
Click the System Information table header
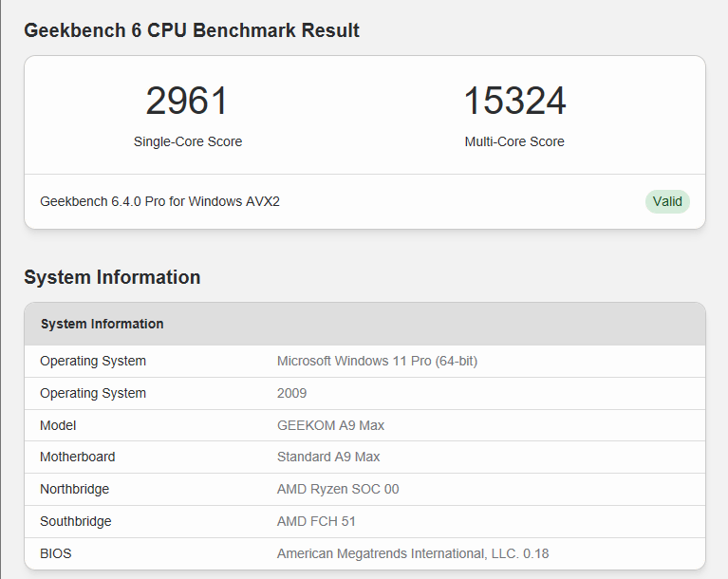[x=364, y=324]
